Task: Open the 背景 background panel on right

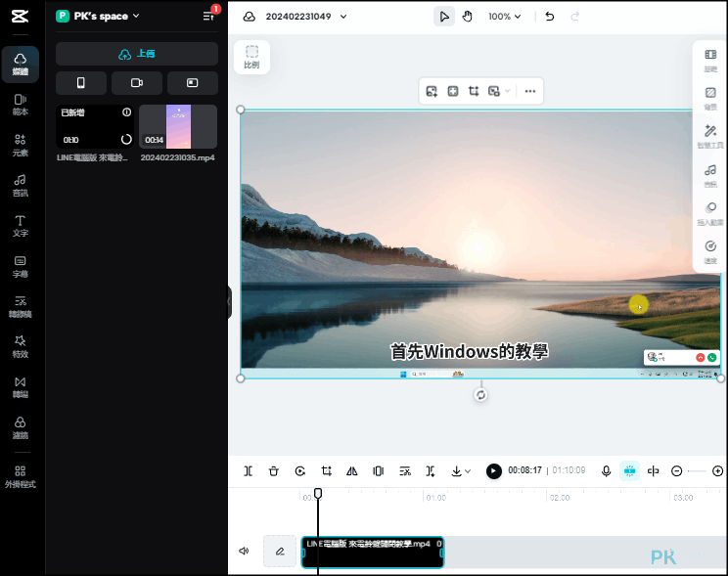Action: pyautogui.click(x=710, y=99)
